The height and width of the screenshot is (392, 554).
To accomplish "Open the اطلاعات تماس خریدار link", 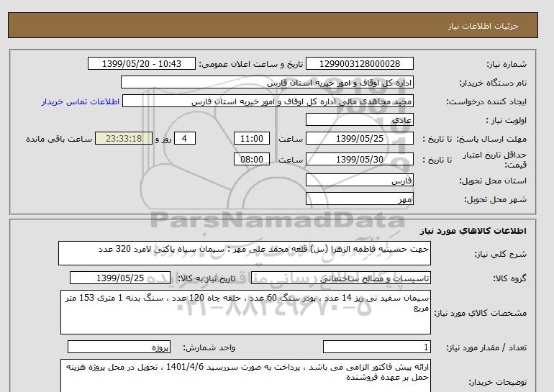I will click(x=80, y=101).
